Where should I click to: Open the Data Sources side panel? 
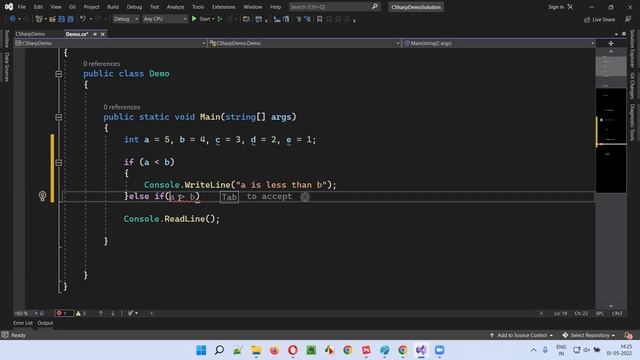pos(7,67)
